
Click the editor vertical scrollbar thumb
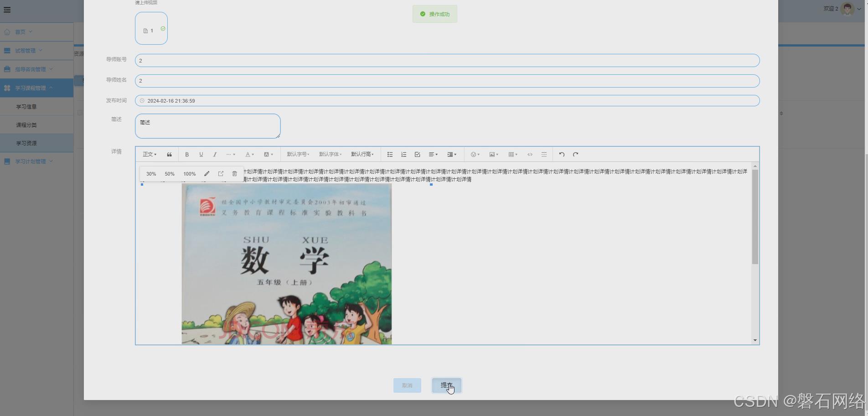tap(755, 217)
